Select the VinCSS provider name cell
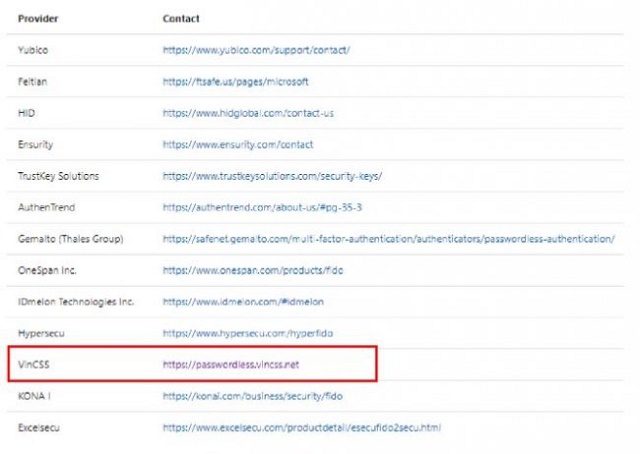The image size is (640, 454). pyautogui.click(x=33, y=365)
